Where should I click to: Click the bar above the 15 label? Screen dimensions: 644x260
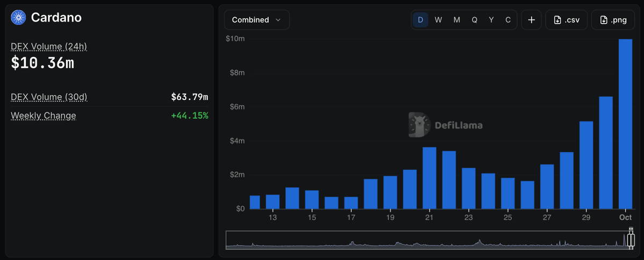[312, 200]
